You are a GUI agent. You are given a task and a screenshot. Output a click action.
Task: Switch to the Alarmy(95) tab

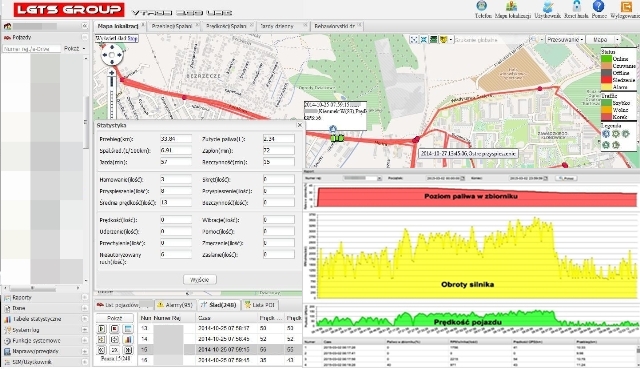click(175, 305)
